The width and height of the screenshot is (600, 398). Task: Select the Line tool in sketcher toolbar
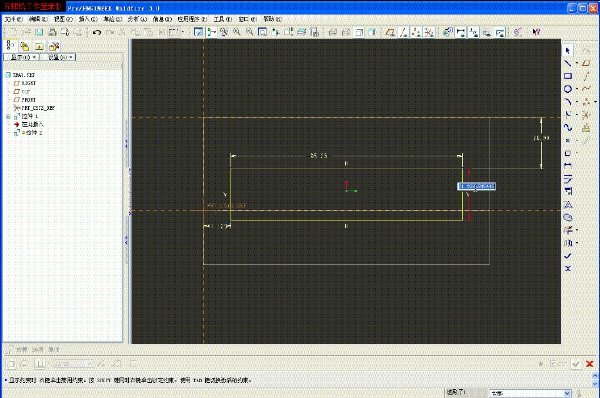(568, 63)
